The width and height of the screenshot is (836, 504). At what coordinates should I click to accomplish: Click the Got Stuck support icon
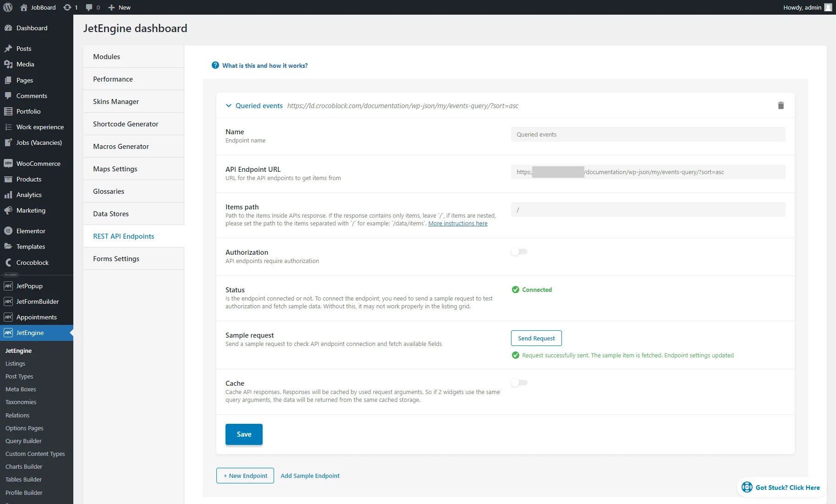click(x=747, y=487)
